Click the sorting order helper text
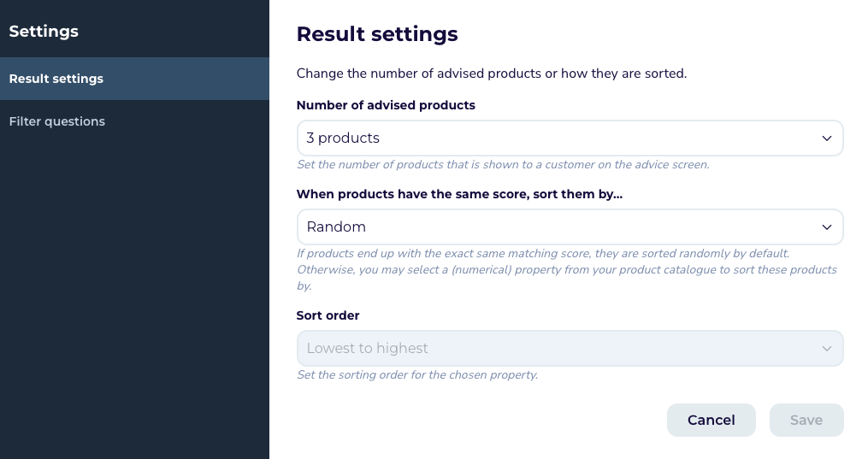 click(417, 375)
